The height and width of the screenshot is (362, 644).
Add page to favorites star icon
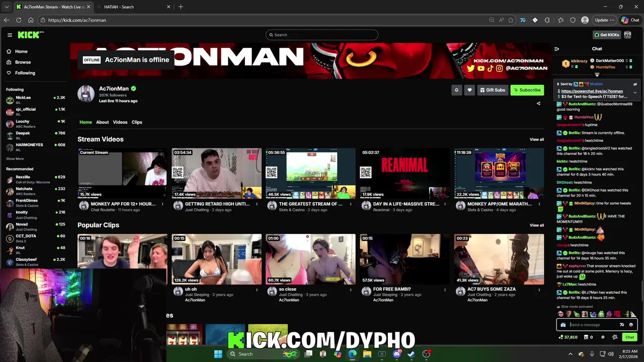(x=511, y=20)
